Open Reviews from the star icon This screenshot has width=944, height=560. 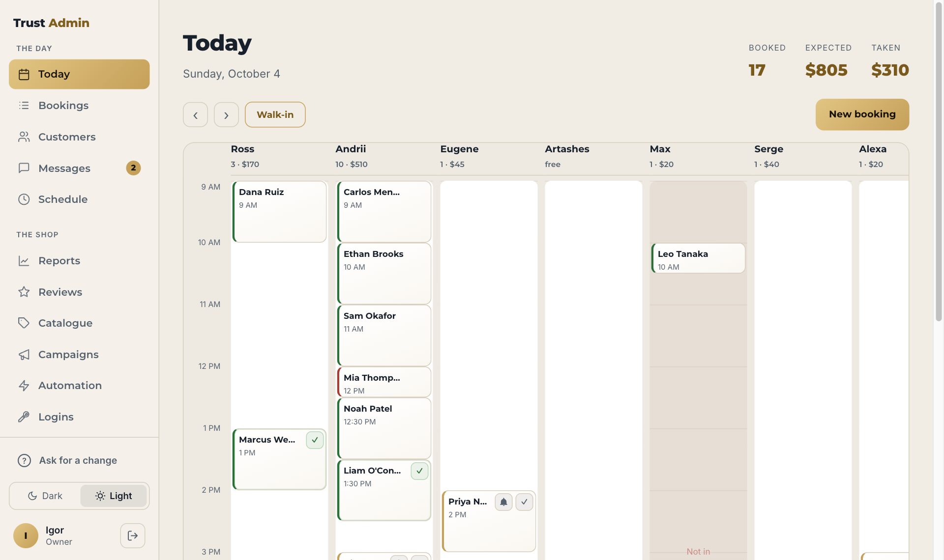(x=24, y=292)
